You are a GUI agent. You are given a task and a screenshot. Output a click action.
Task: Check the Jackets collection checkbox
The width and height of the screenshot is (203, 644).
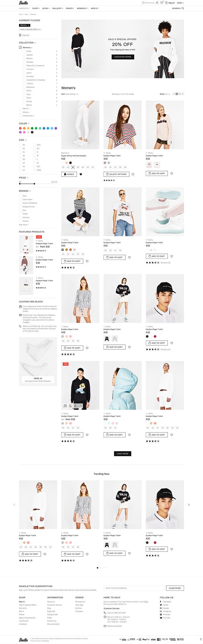tap(24, 55)
